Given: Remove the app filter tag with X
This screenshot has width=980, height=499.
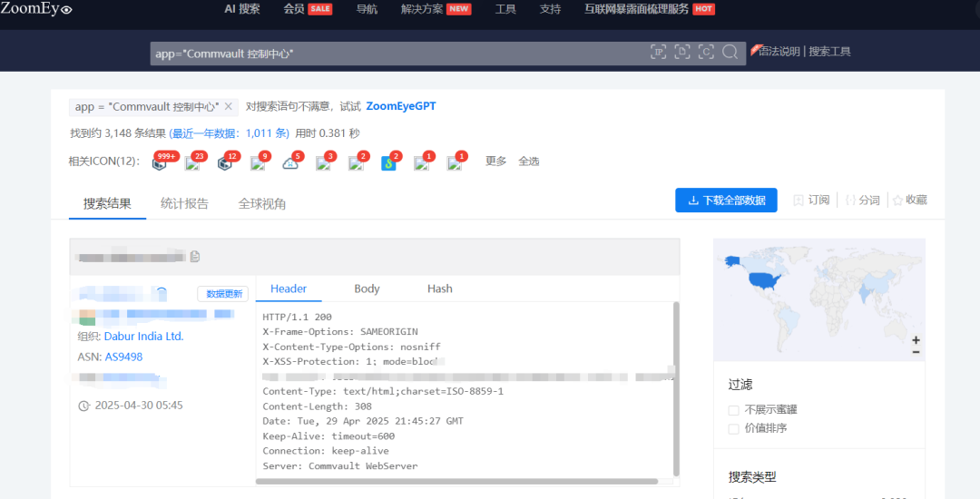Looking at the screenshot, I should coord(228,106).
